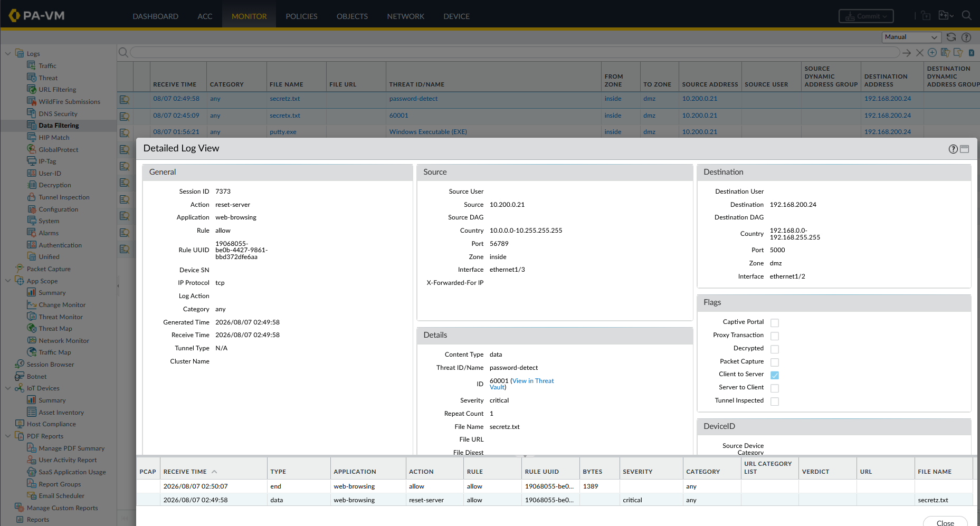Open Authentication logs
980x526 pixels.
click(60, 245)
